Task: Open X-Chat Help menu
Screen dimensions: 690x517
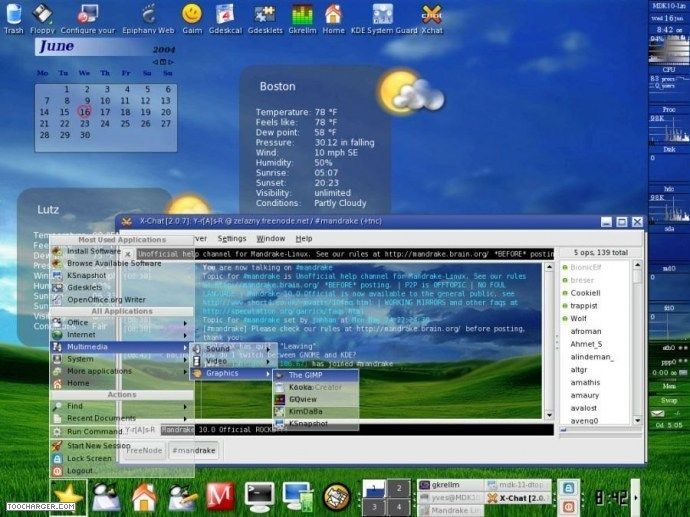Action: (304, 238)
